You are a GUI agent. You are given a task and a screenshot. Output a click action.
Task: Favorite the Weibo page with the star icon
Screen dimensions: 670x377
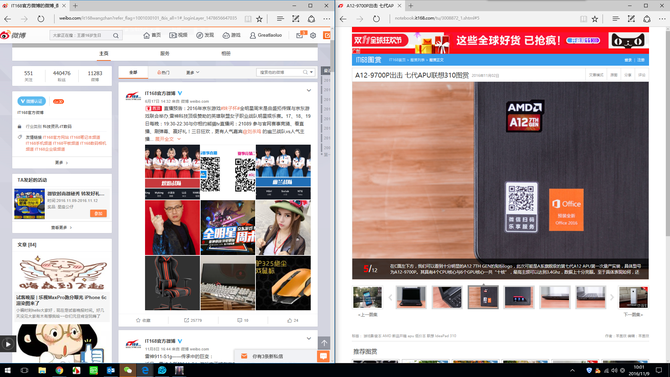click(x=259, y=19)
